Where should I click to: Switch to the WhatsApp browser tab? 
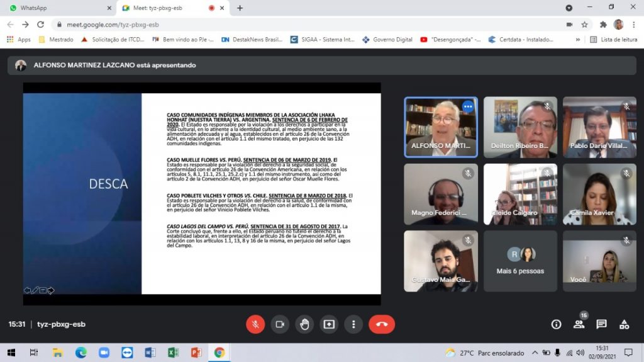point(57,8)
